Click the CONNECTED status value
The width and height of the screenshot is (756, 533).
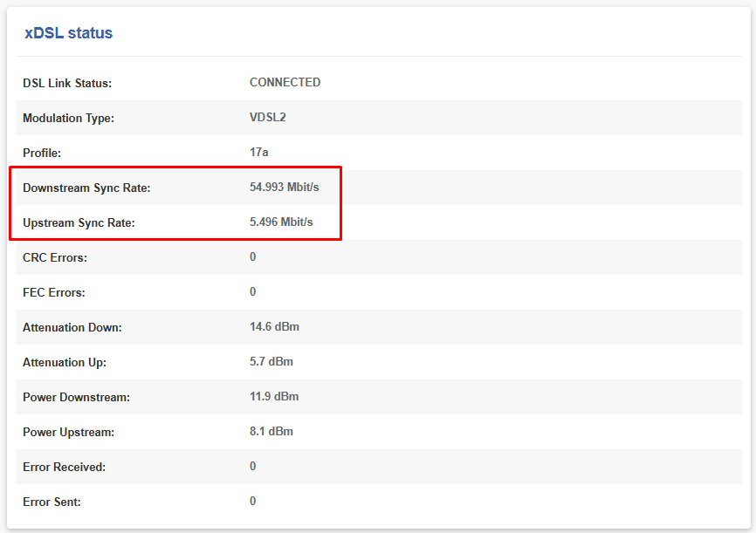[x=285, y=82]
